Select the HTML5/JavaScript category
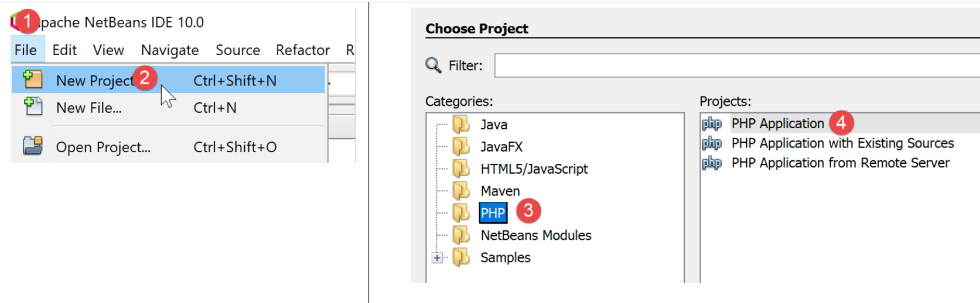Screen dimensions: 980x303 coord(534,169)
